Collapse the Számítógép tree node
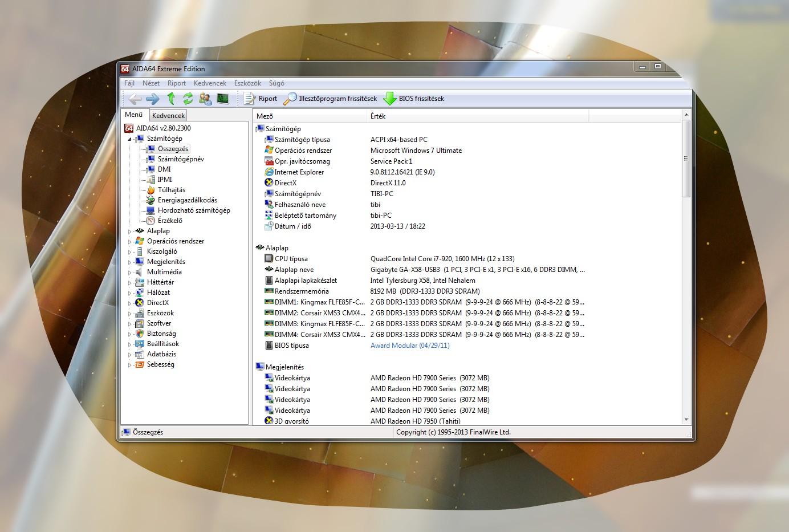Screen dimensions: 789x532 pyautogui.click(x=129, y=139)
